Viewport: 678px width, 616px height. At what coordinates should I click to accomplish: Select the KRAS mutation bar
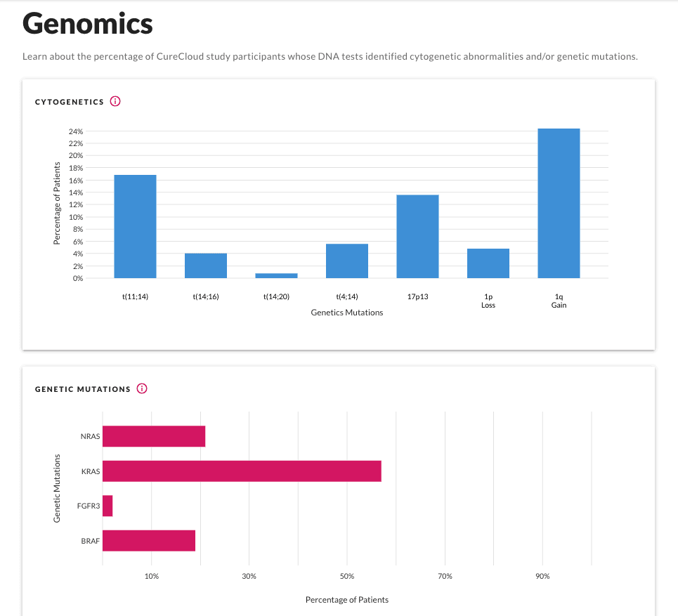click(x=242, y=471)
